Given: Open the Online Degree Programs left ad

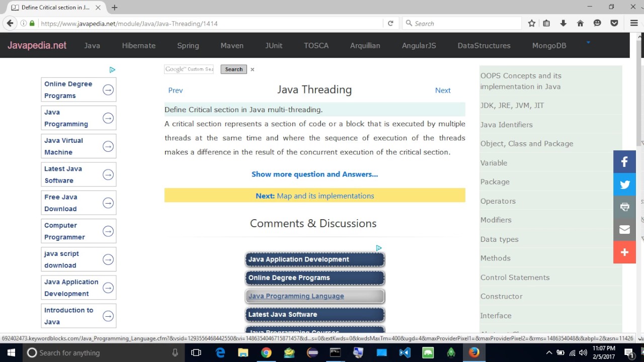Looking at the screenshot, I should pyautogui.click(x=78, y=89).
